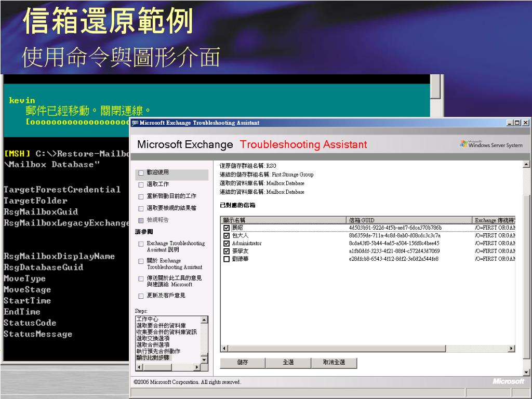Click the icon beside 更新及客戶意見
Image resolution: width=532 pixels, height=399 pixels.
tap(141, 296)
